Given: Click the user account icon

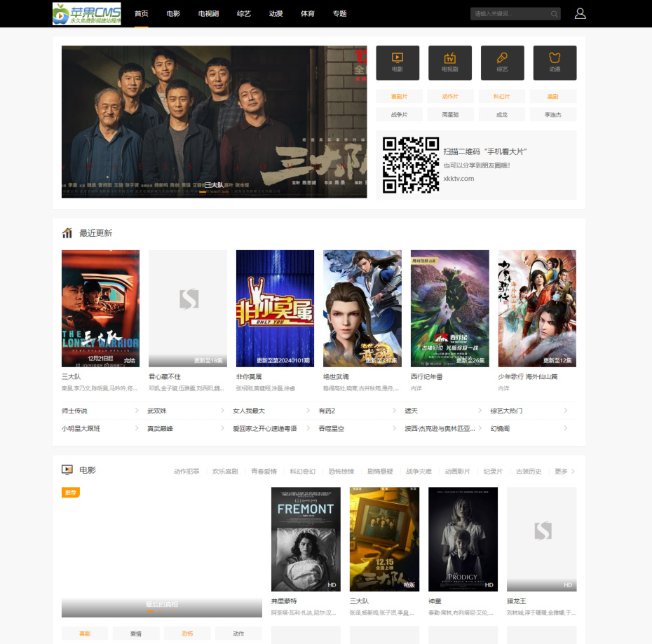Looking at the screenshot, I should pos(580,13).
